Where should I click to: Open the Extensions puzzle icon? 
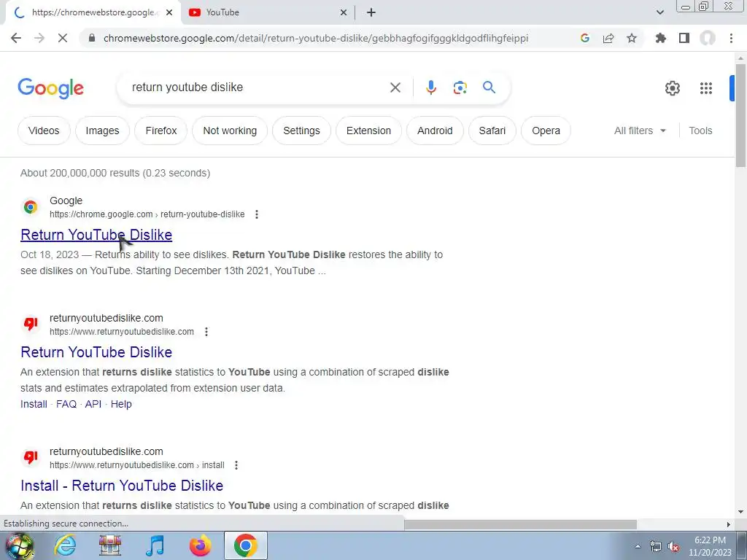point(661,38)
